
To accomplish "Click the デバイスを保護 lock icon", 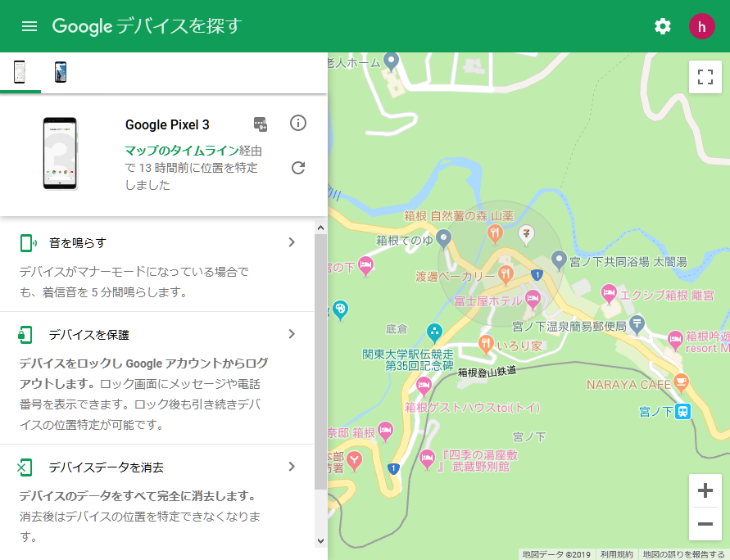I will 27,334.
